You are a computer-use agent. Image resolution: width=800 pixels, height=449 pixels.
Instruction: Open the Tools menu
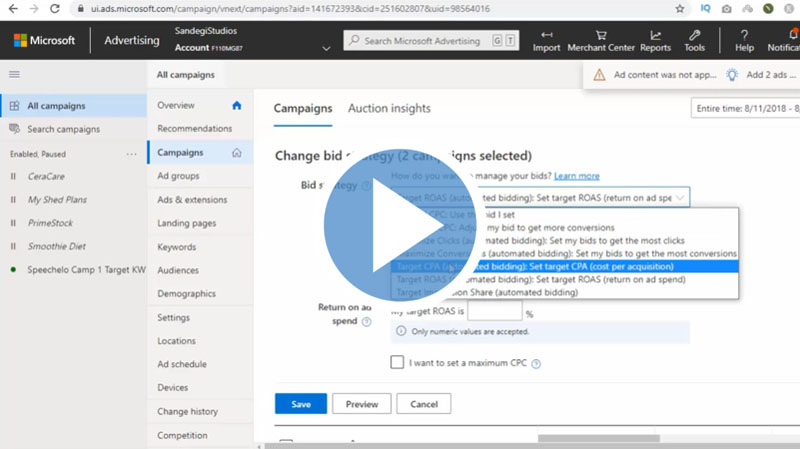[694, 41]
